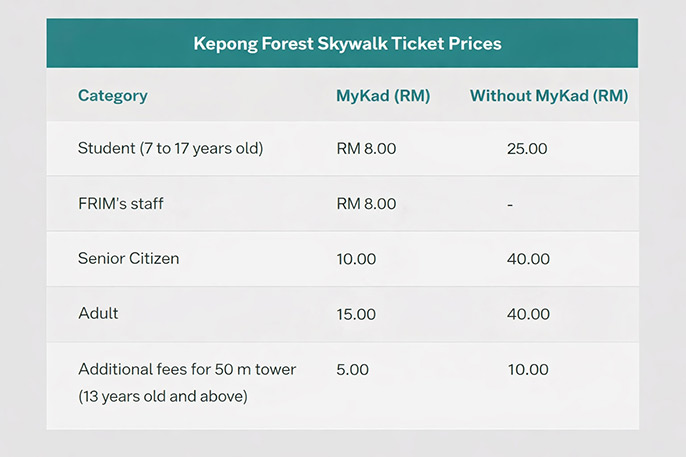Click the tower fee 10.00 without MyKad
This screenshot has height=457, width=686.
(x=528, y=369)
